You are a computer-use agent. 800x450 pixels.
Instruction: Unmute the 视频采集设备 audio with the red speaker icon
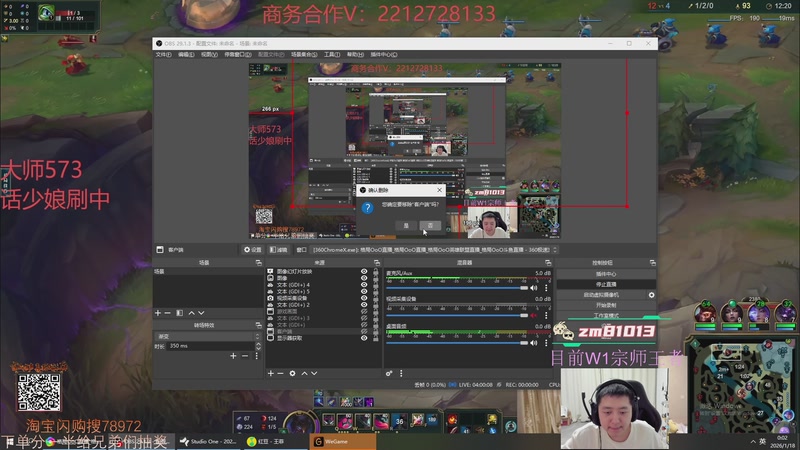click(x=534, y=315)
